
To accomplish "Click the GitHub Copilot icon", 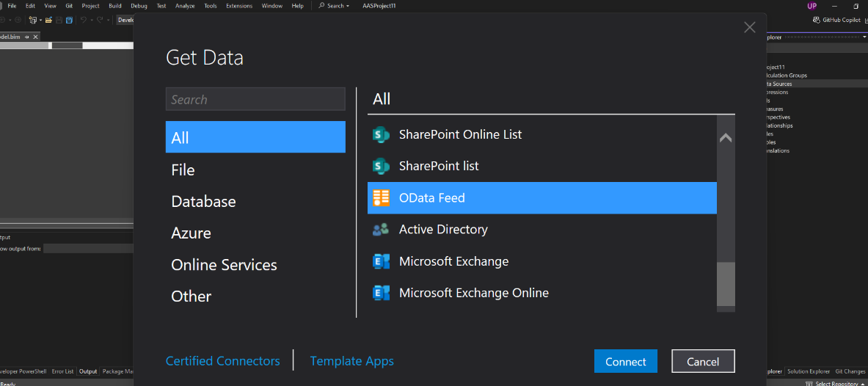I will pos(816,20).
